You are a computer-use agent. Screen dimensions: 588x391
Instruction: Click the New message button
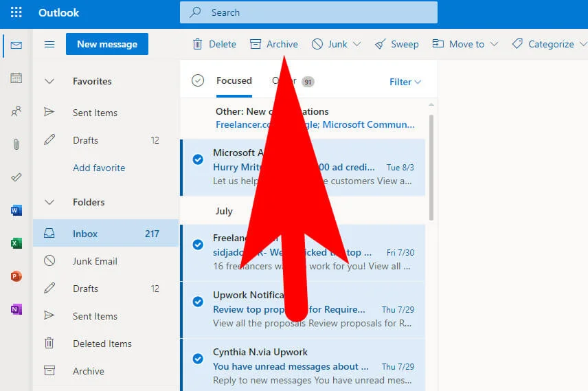[x=107, y=44]
